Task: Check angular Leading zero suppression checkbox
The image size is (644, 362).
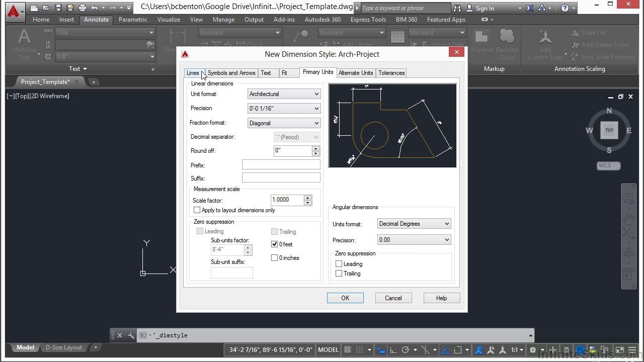Action: pos(339,264)
